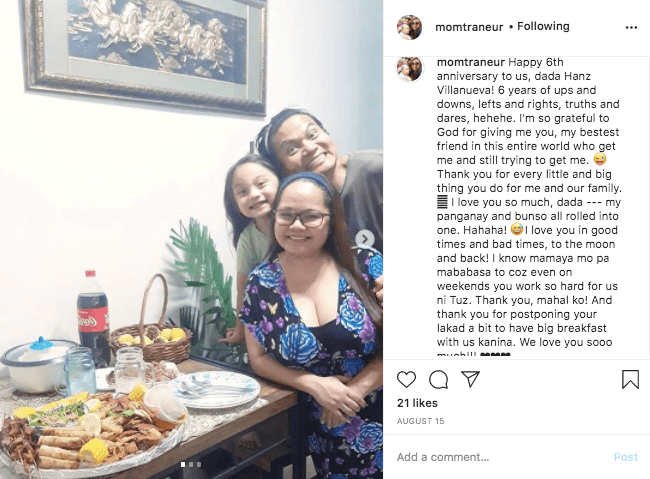
Task: Jump to the second carousel dot
Action: [191, 464]
